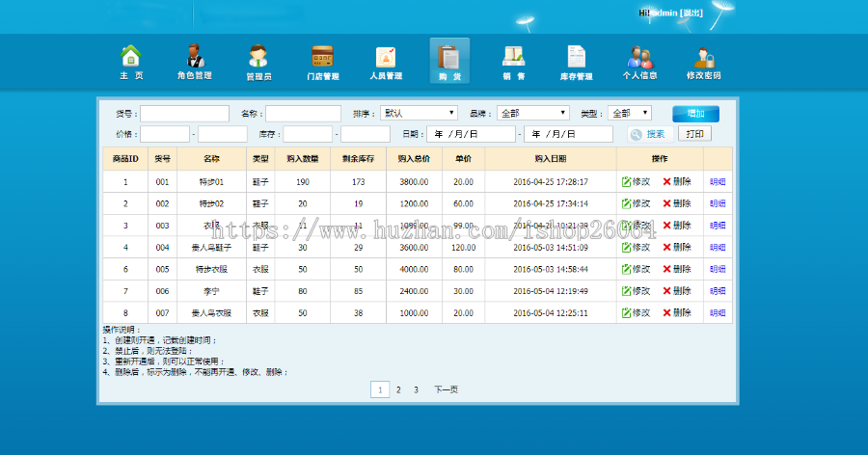This screenshot has height=455, width=868.
Task: View 明细 details for row 004
Action: coord(718,248)
